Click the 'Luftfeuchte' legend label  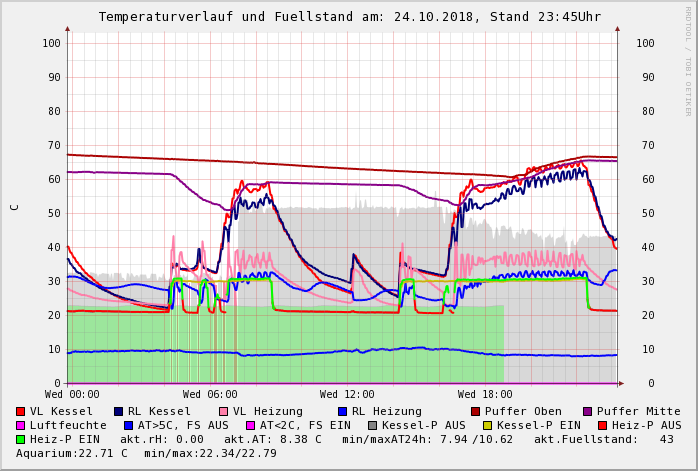coord(68,426)
